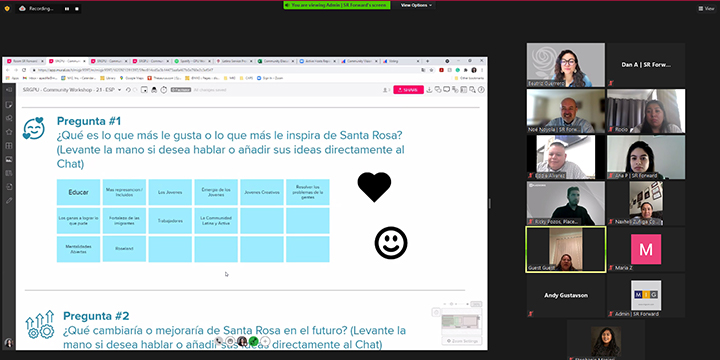Stop the Zoom recording

click(x=77, y=9)
